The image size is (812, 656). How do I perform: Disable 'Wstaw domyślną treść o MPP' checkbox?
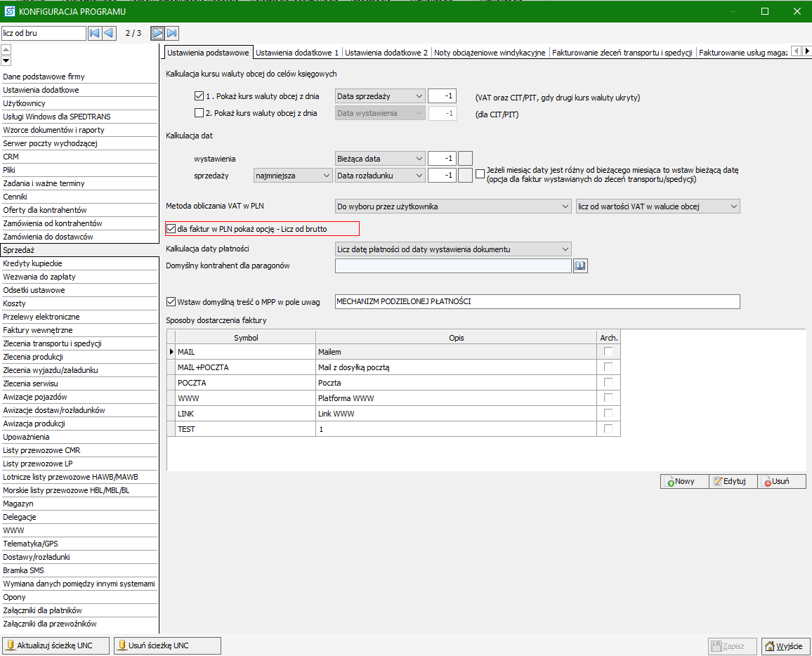point(171,302)
